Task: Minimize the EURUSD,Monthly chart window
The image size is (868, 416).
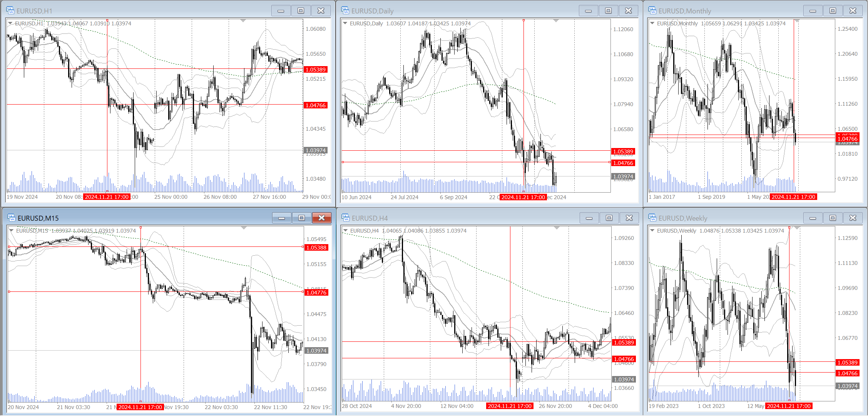Action: point(813,11)
